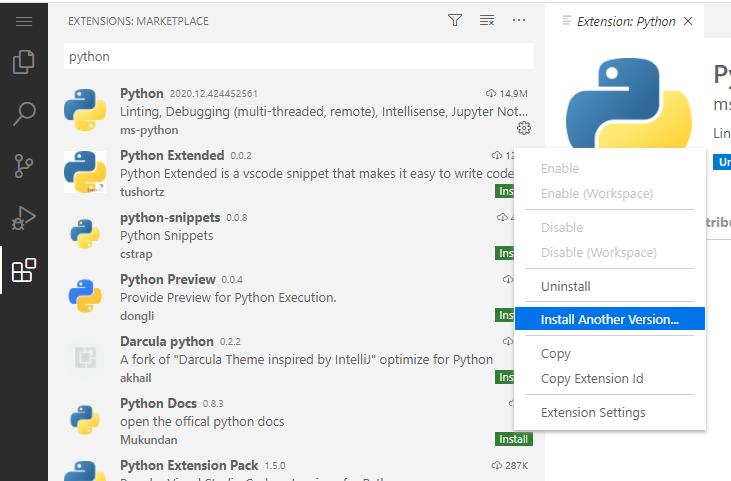
Task: Install the python-snippets extension
Action: tap(504, 253)
